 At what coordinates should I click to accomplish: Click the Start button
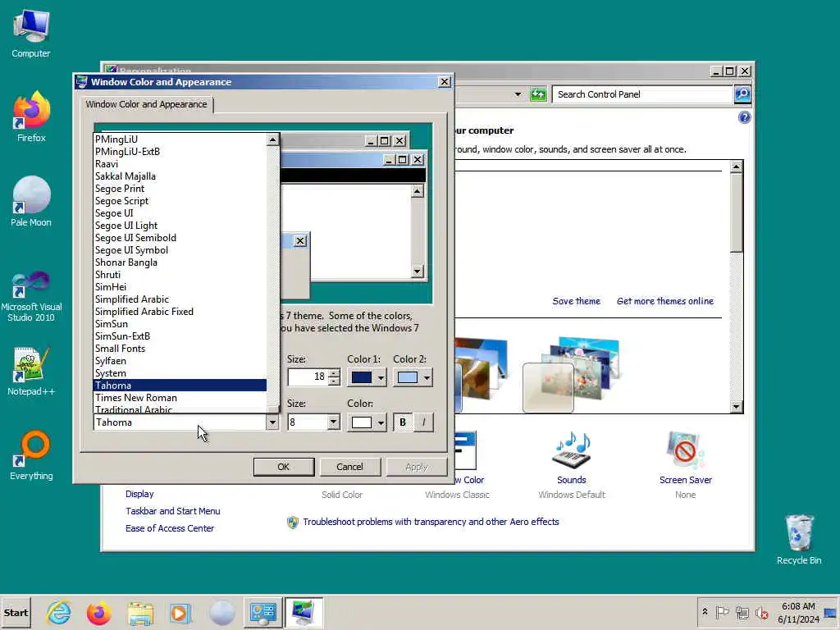[x=16, y=613]
